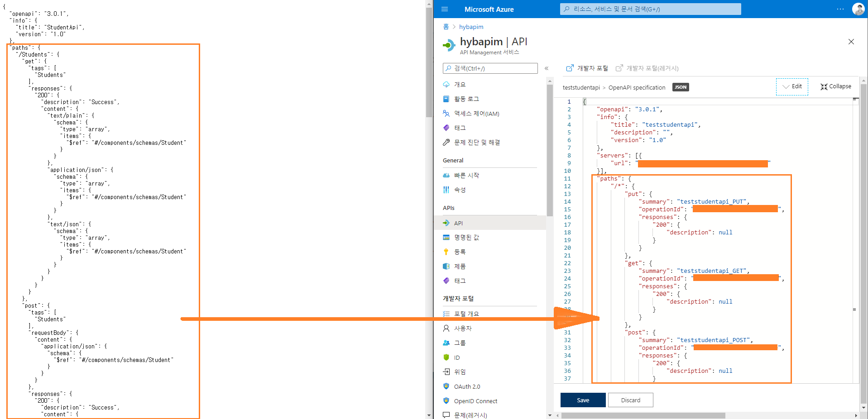Screen dimensions: 868x419
Task: Open 액세스 제어(IAM) item
Action: point(476,114)
